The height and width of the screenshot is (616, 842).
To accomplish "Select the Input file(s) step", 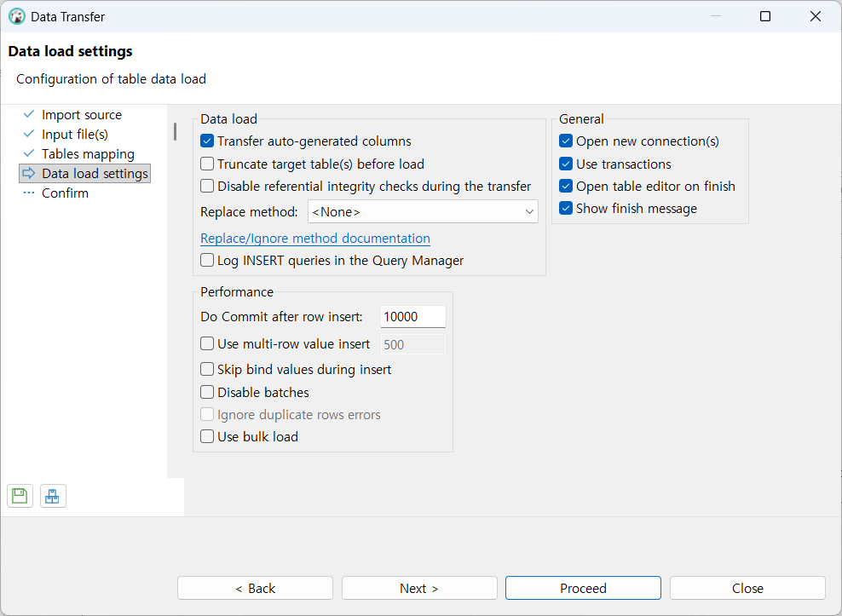I will [x=74, y=135].
